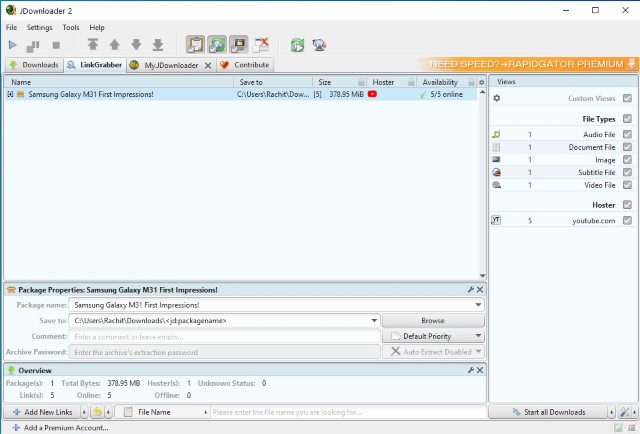
Task: Open Overview panel wrench settings
Action: coord(471,370)
